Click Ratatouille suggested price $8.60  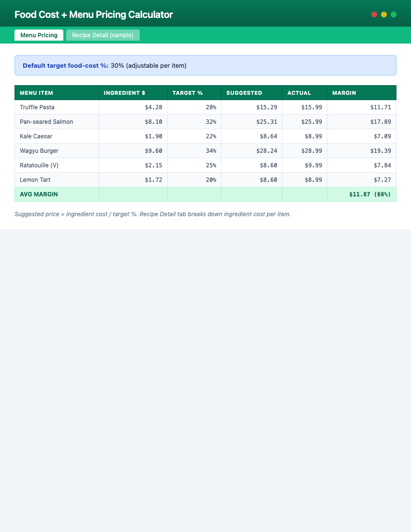[268, 165]
